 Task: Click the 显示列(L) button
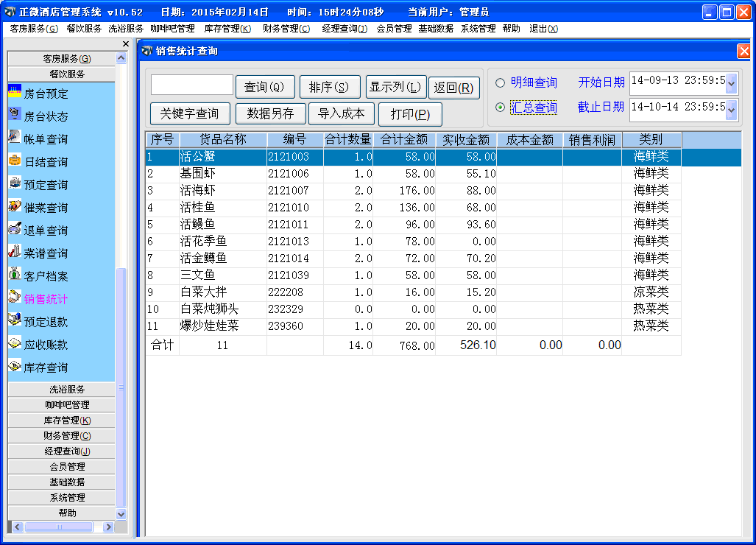coord(396,87)
